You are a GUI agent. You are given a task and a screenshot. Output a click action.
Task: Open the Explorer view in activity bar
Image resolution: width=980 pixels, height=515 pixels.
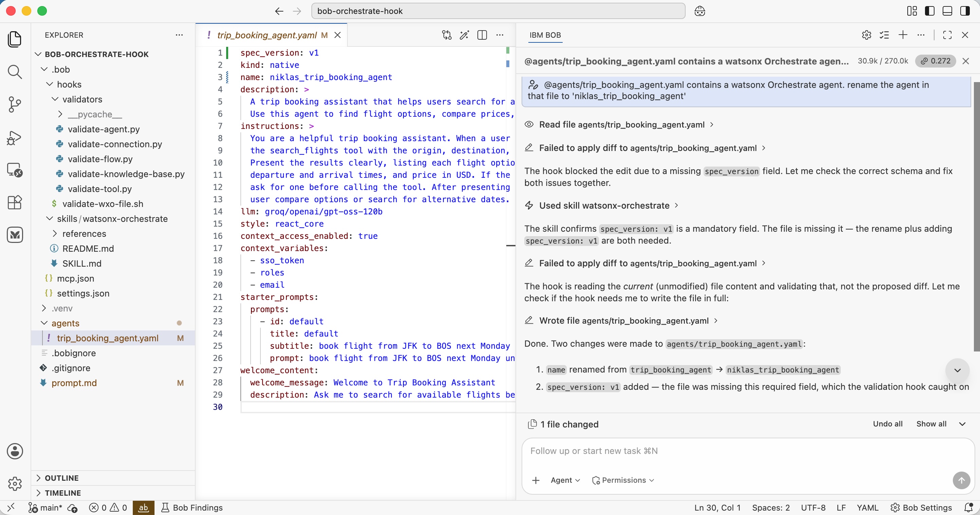point(15,39)
